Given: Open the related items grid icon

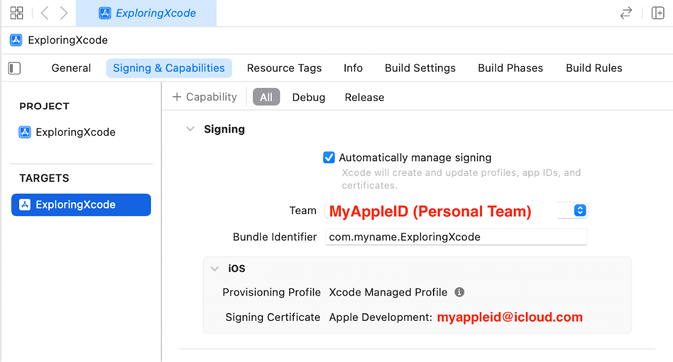Looking at the screenshot, I should [x=16, y=13].
